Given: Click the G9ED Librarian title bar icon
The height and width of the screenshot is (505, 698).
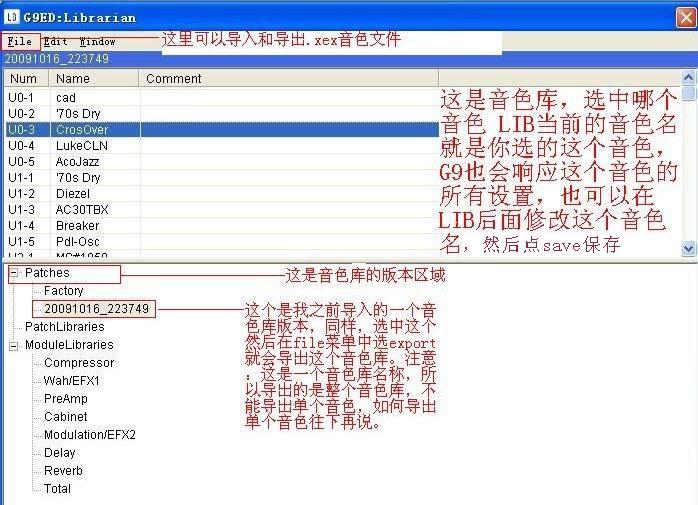Looking at the screenshot, I should pyautogui.click(x=12, y=17).
